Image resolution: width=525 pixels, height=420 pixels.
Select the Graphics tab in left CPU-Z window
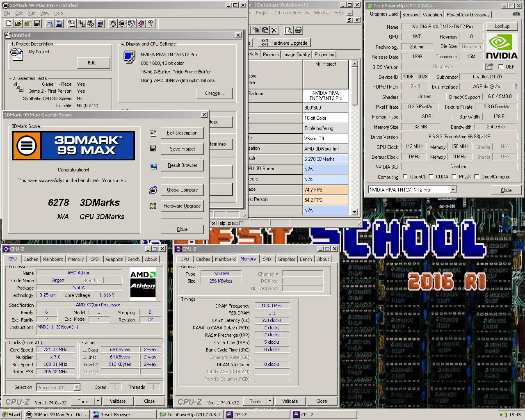[114, 259]
